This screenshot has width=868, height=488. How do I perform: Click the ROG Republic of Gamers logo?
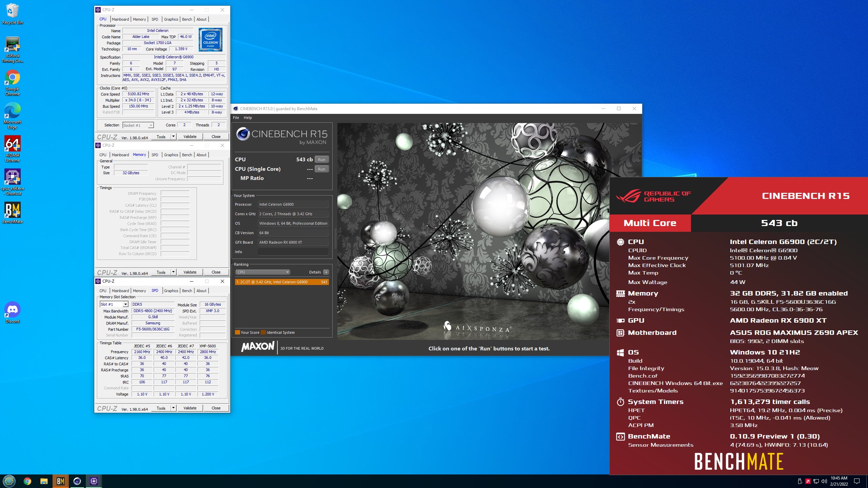pos(653,196)
